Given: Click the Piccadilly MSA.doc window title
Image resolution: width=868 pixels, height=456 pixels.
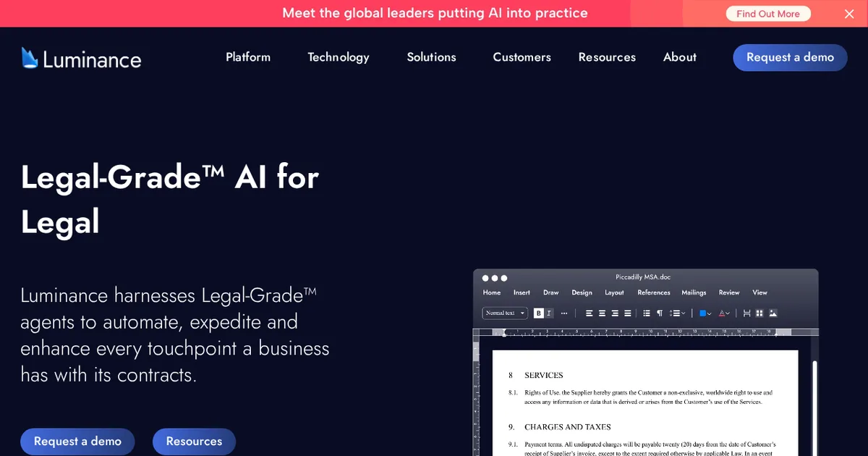Looking at the screenshot, I should (643, 277).
